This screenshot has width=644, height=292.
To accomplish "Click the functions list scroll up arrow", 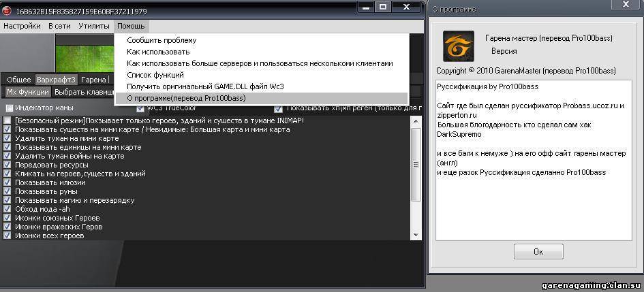I will pyautogui.click(x=416, y=121).
